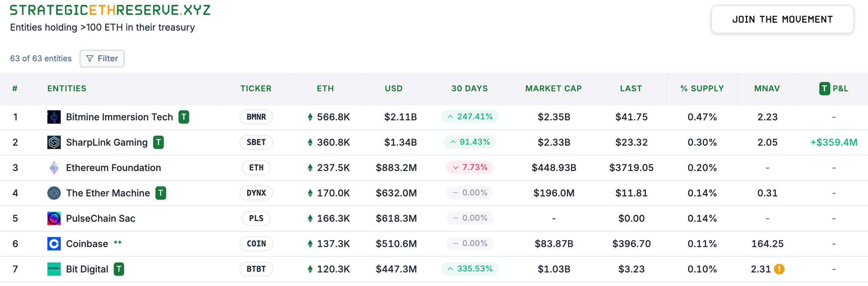This screenshot has width=868, height=286.
Task: Click the orange warning icon beside MNAV 2.31
Action: pos(779,269)
